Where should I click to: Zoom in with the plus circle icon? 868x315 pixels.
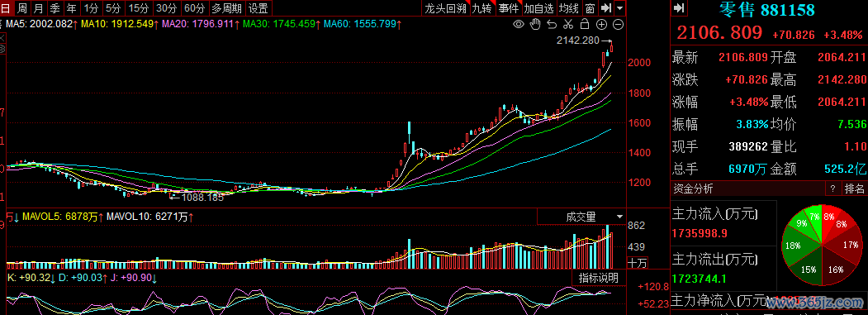(x=602, y=25)
